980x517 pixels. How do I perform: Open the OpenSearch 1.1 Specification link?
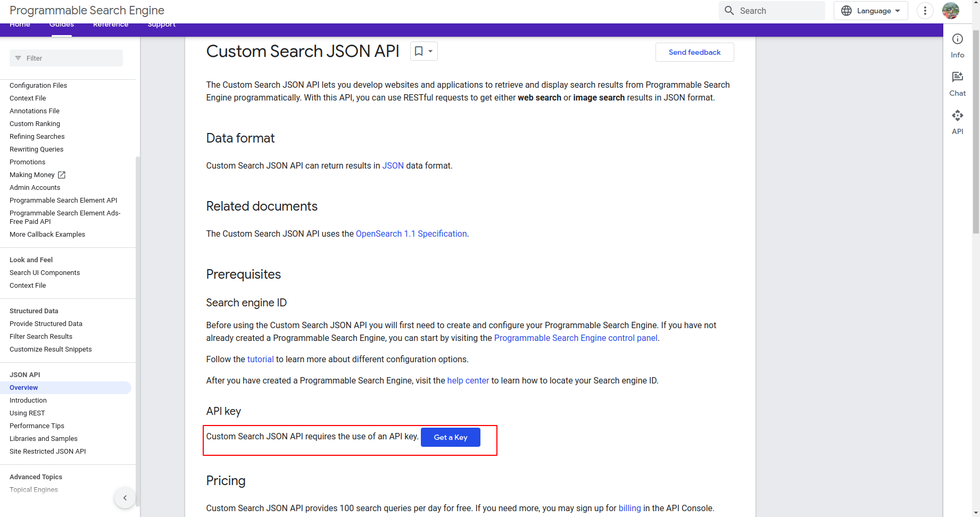tap(411, 234)
